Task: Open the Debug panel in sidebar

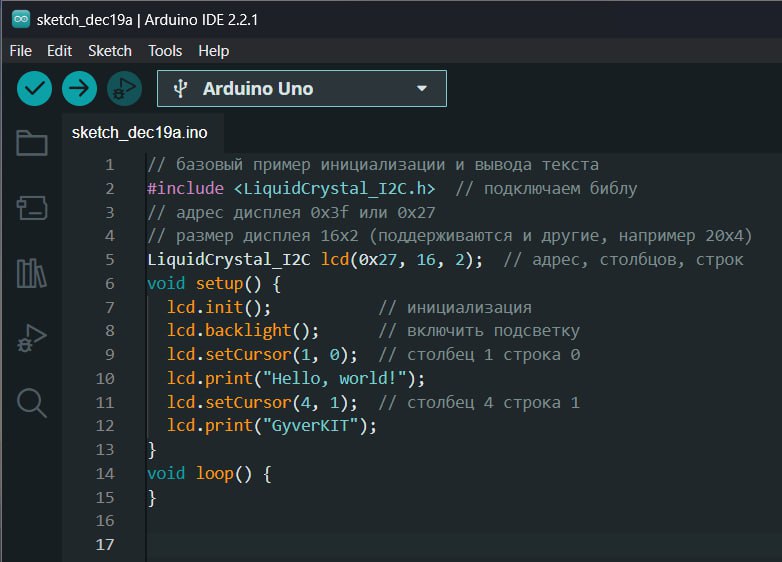Action: tap(32, 338)
